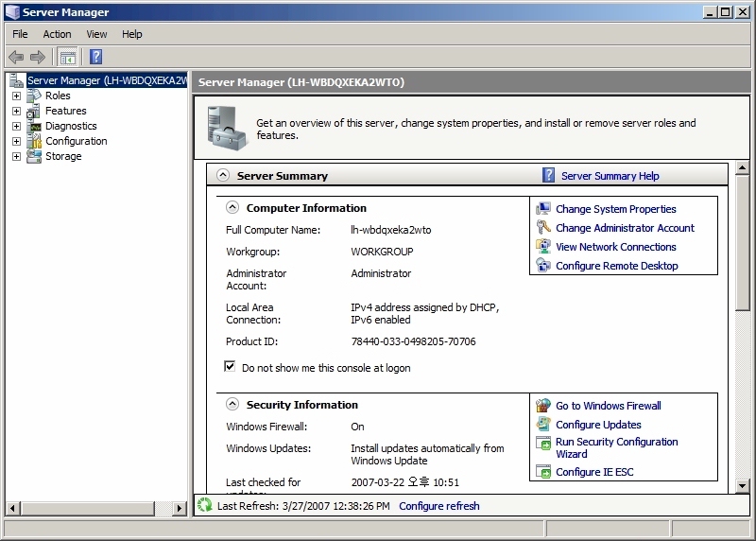Select the Roles label in the tree
The image size is (756, 541).
pyautogui.click(x=58, y=96)
